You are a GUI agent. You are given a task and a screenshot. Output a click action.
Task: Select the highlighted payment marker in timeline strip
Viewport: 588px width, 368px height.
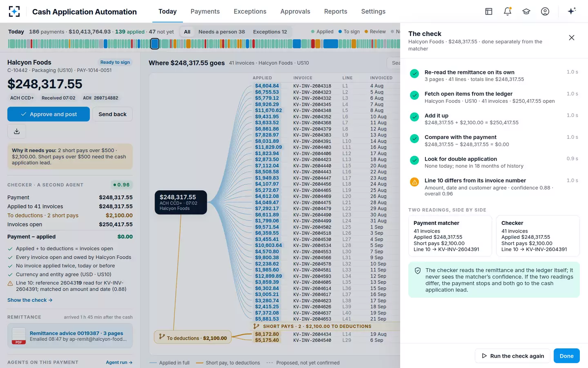tap(155, 44)
